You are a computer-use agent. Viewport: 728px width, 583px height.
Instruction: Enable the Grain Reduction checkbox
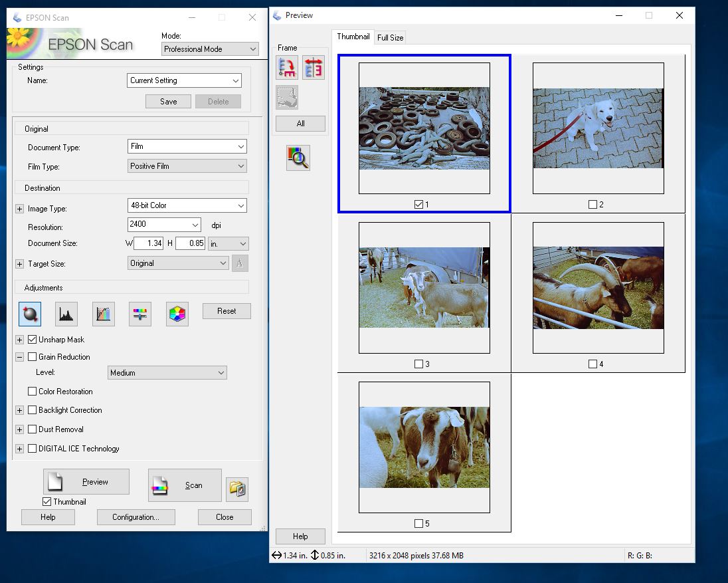click(x=32, y=357)
